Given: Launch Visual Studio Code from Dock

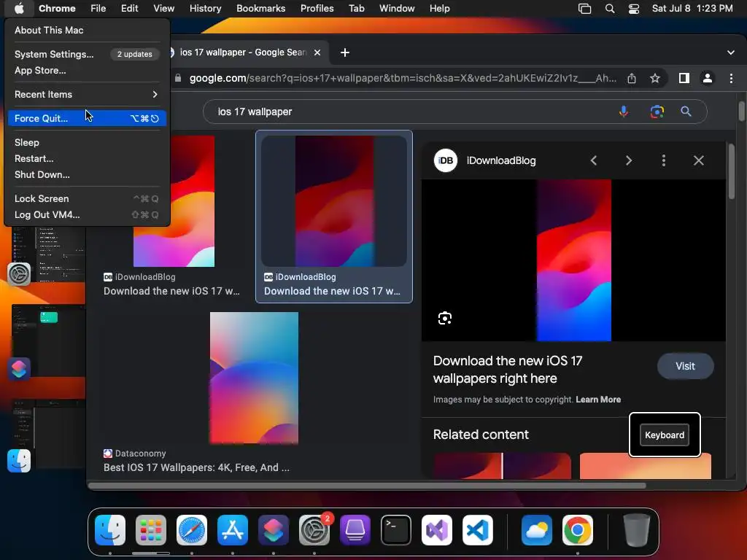Looking at the screenshot, I should [x=478, y=530].
